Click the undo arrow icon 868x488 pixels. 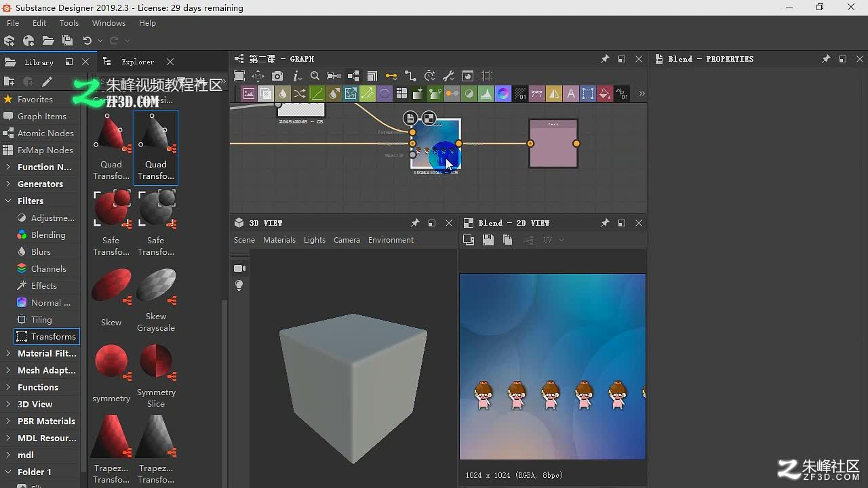pos(87,41)
